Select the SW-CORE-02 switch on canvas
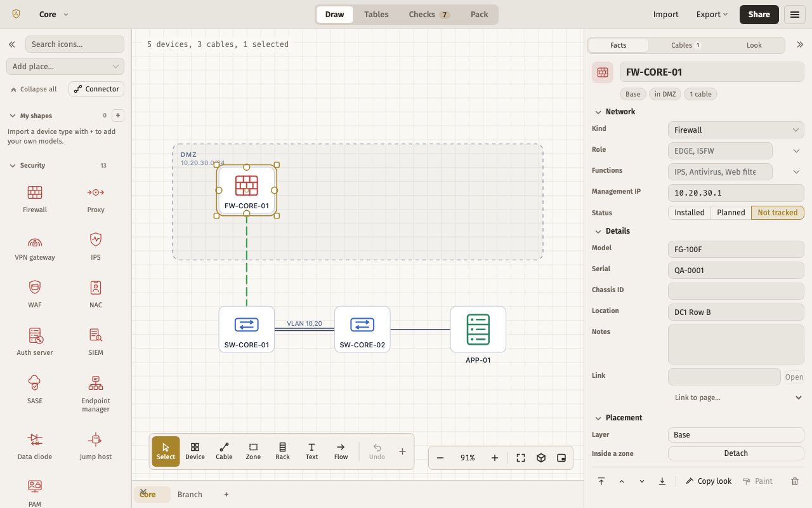Image resolution: width=812 pixels, height=508 pixels. coord(362,330)
